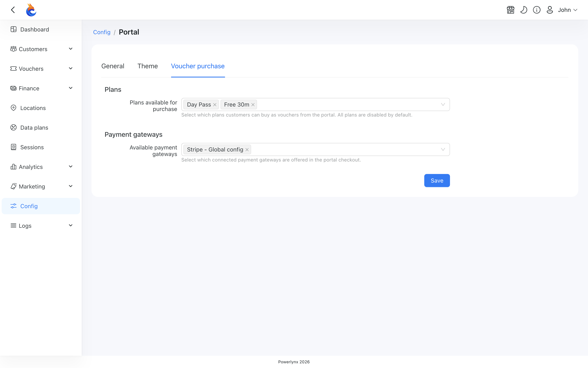588x368 pixels.
Task: Switch to the Theme tab
Action: pos(147,66)
